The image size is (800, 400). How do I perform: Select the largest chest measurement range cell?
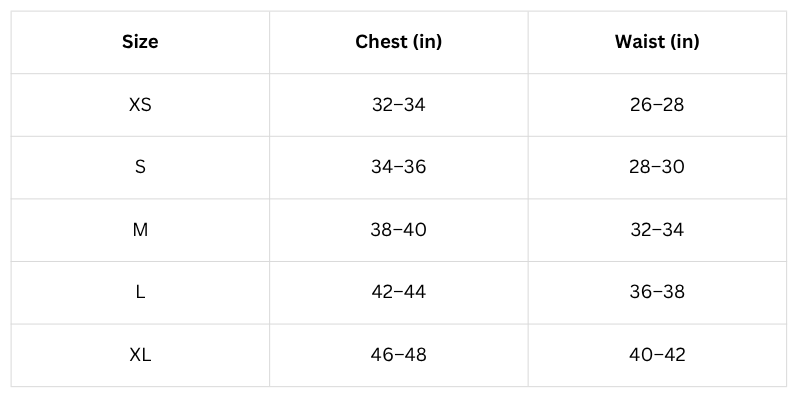coord(398,355)
